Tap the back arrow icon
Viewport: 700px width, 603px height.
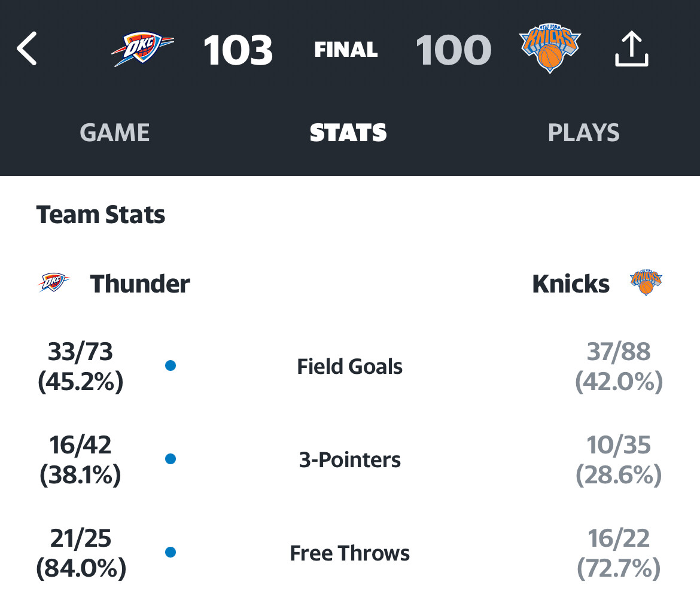click(x=27, y=48)
